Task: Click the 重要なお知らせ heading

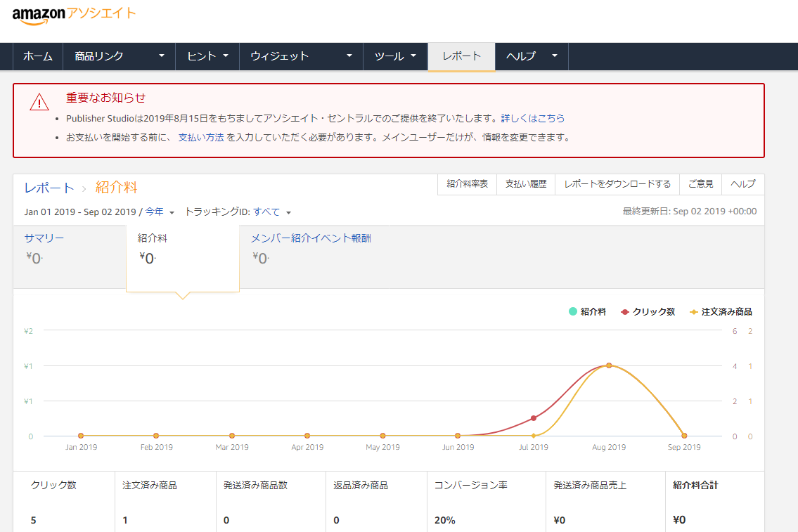Action: click(106, 98)
